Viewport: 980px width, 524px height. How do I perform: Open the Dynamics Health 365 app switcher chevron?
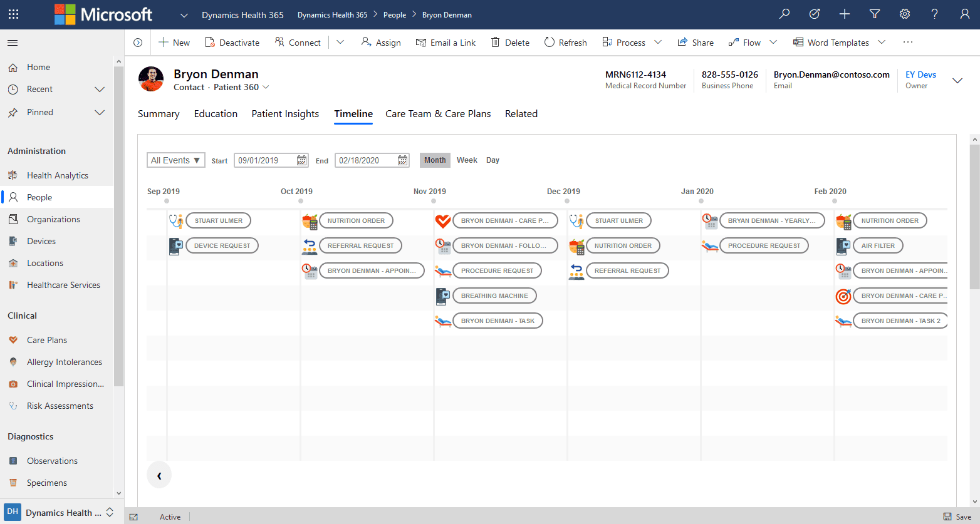click(184, 15)
